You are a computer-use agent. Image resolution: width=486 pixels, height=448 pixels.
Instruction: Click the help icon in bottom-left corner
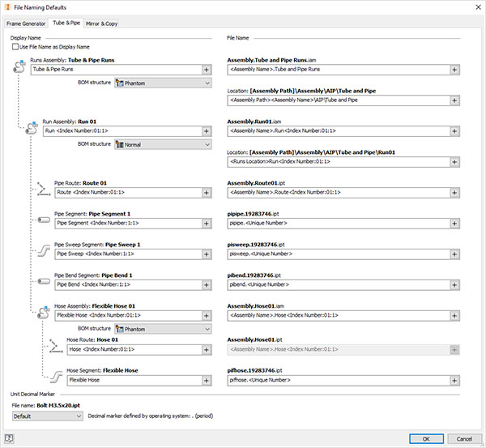click(x=9, y=438)
